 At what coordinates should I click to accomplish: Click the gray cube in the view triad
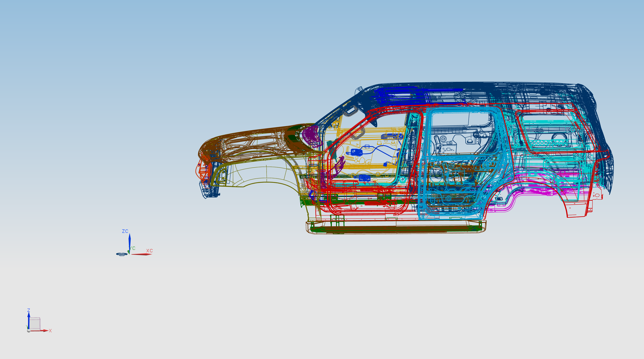(35, 323)
